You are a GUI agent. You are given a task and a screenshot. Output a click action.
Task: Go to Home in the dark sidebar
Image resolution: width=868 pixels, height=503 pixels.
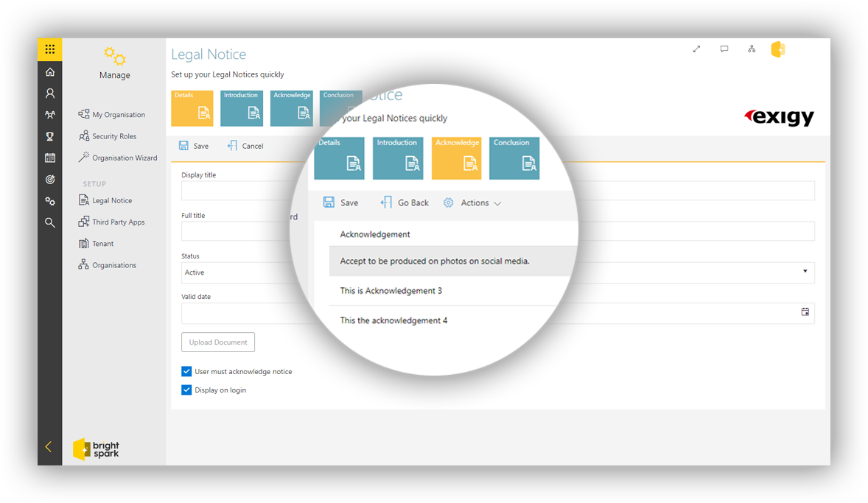[50, 72]
